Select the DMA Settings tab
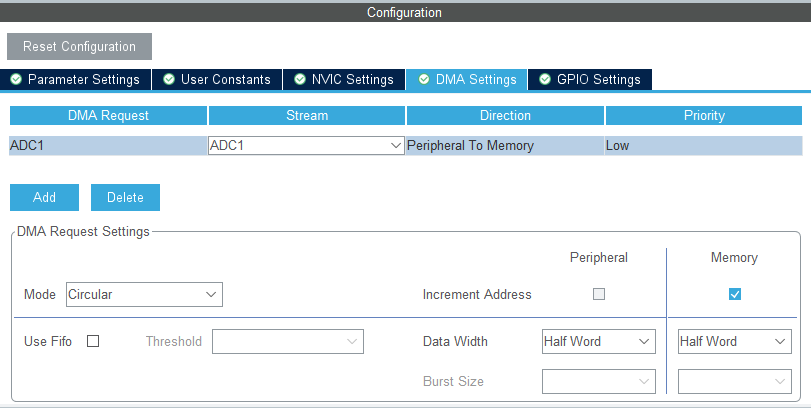Viewport: 811px width, 408px height. click(467, 80)
